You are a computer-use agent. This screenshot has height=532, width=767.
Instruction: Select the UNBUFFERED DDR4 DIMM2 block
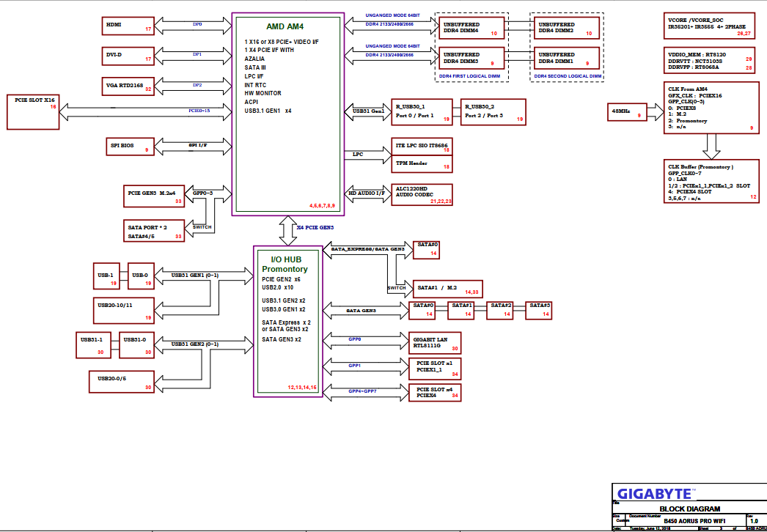pyautogui.click(x=566, y=27)
